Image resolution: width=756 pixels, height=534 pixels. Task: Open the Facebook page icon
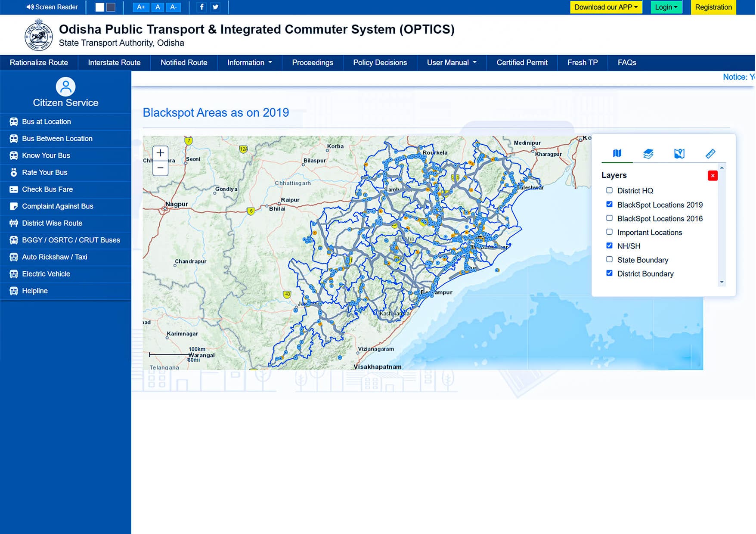201,7
